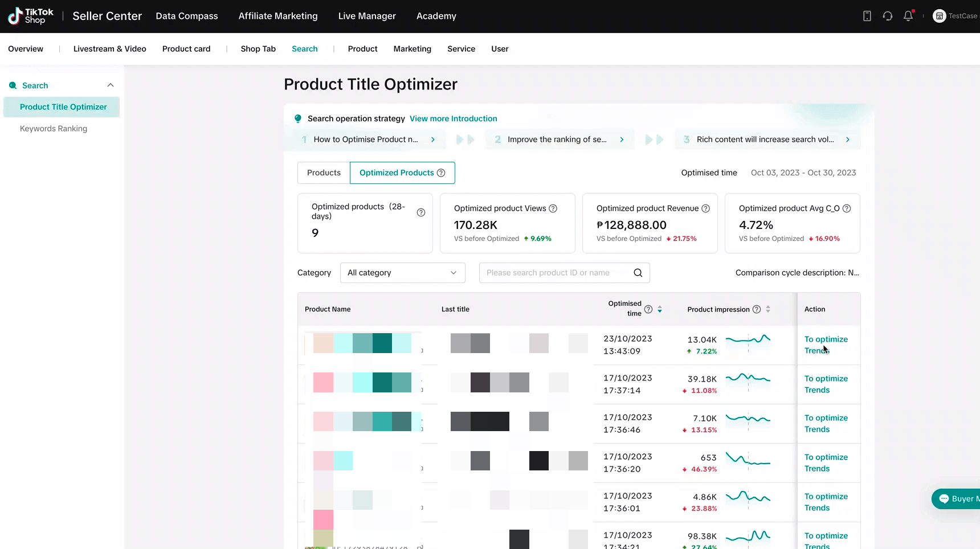Open the mobile app phone icon
Image resolution: width=980 pixels, height=549 pixels.
(x=867, y=16)
